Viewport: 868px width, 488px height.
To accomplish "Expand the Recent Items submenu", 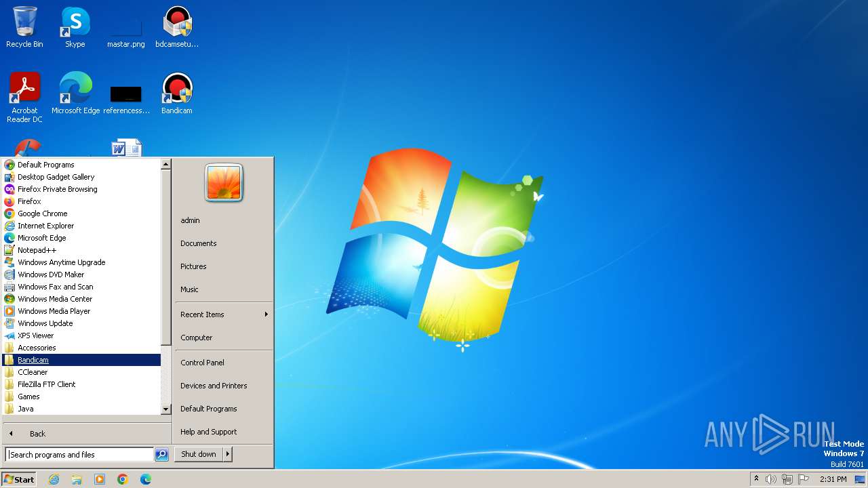I will coord(224,314).
